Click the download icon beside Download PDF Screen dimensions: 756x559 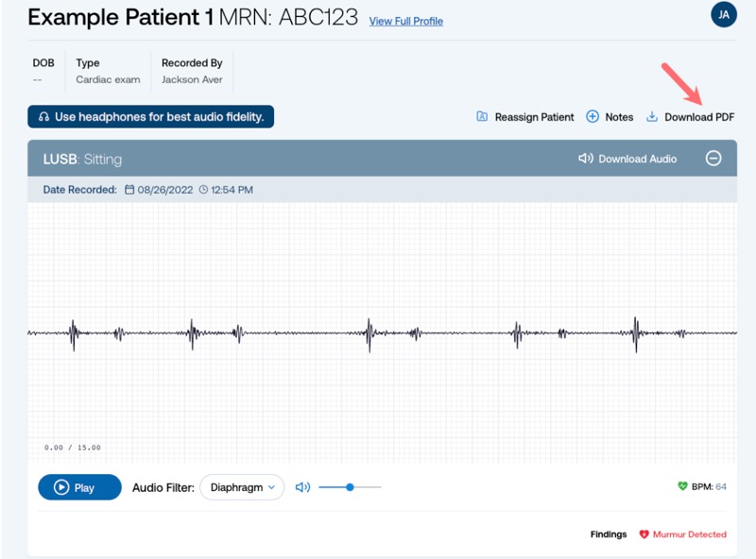click(x=651, y=117)
